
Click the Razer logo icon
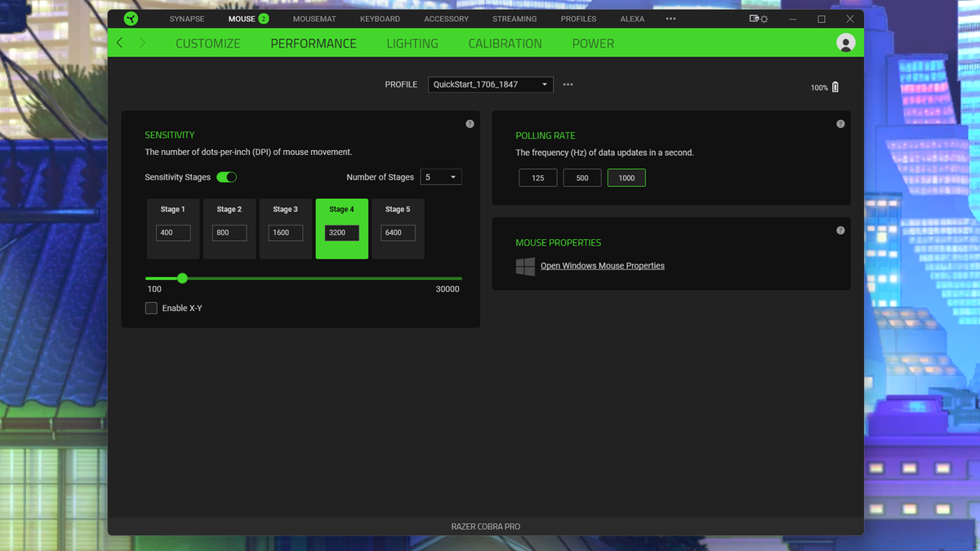tap(131, 19)
